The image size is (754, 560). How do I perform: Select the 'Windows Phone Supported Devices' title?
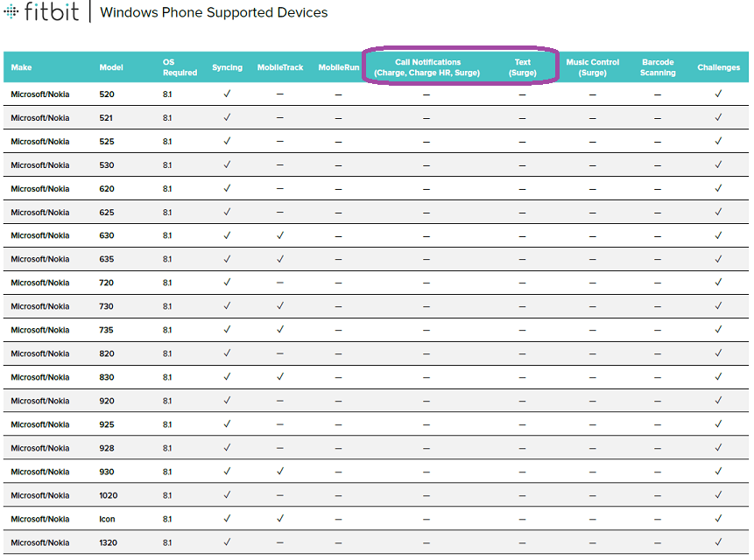[x=214, y=12]
